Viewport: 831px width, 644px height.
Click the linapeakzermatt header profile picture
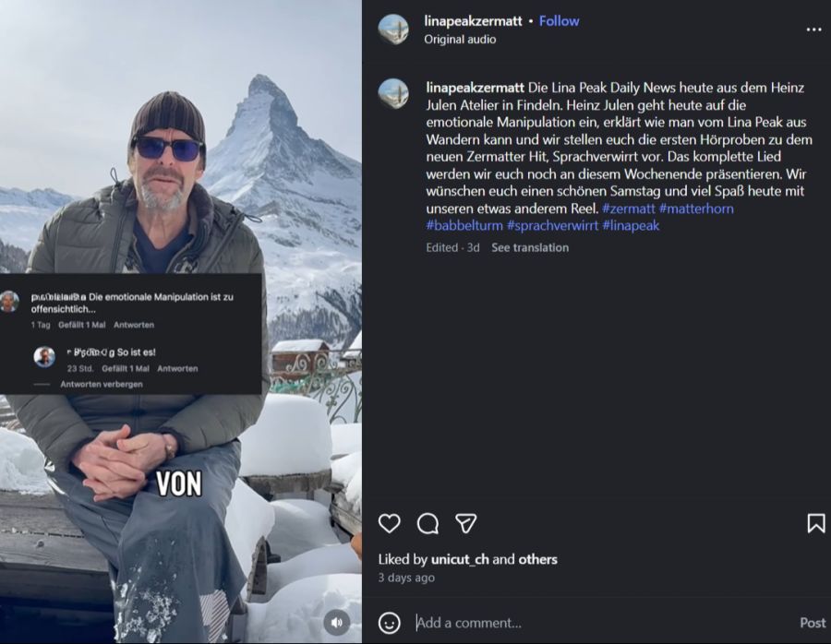393,30
